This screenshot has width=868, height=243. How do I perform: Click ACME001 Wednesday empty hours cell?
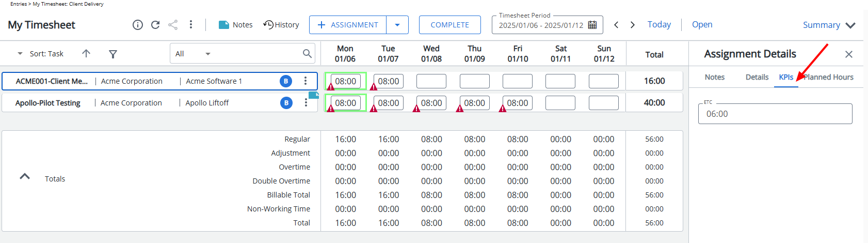click(x=431, y=81)
